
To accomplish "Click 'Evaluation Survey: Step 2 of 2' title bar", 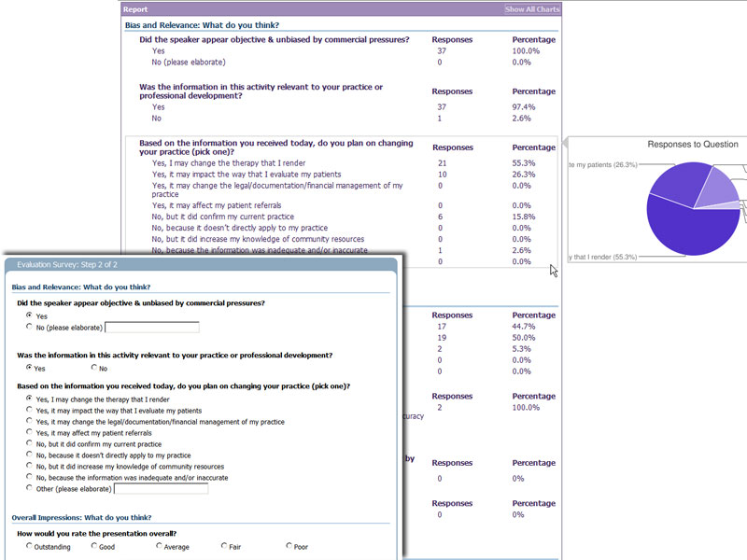I will click(x=67, y=265).
